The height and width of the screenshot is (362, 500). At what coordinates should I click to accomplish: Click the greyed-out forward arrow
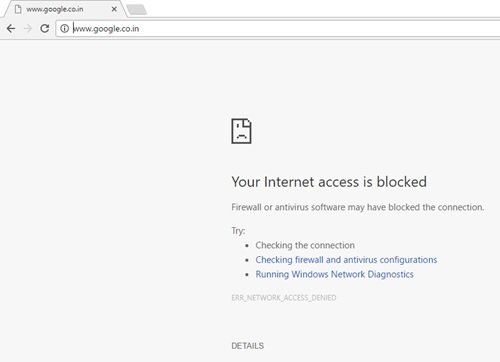pos(28,29)
